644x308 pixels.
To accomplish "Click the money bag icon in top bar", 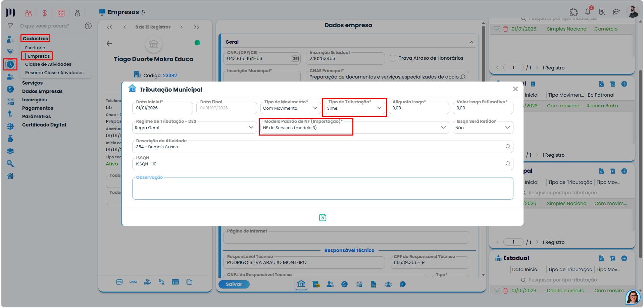I will (x=78, y=13).
